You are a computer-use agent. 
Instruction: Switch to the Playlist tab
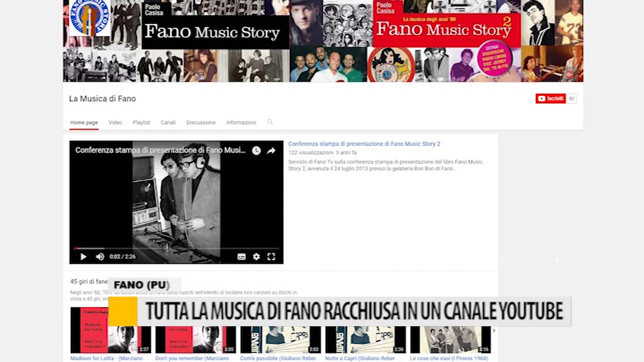coord(142,123)
